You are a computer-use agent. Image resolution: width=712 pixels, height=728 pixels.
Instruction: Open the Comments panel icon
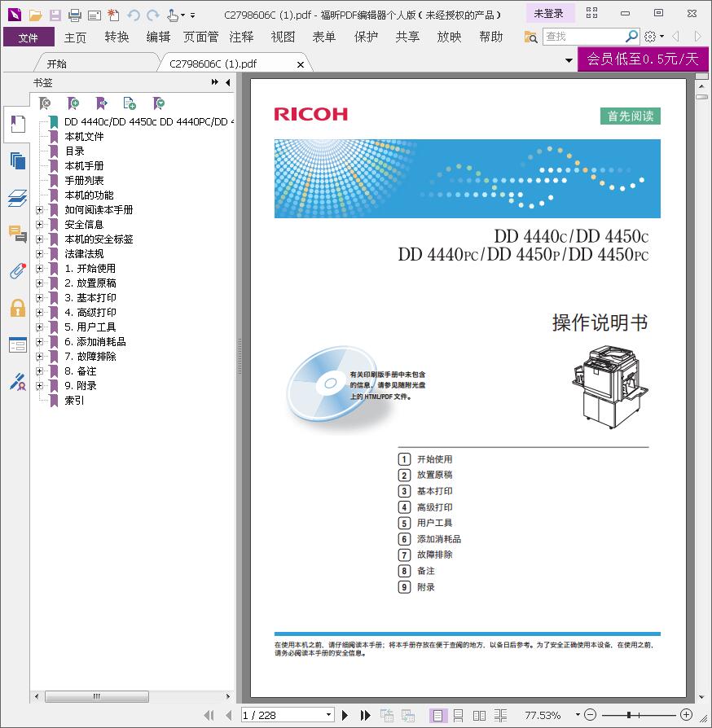click(18, 234)
